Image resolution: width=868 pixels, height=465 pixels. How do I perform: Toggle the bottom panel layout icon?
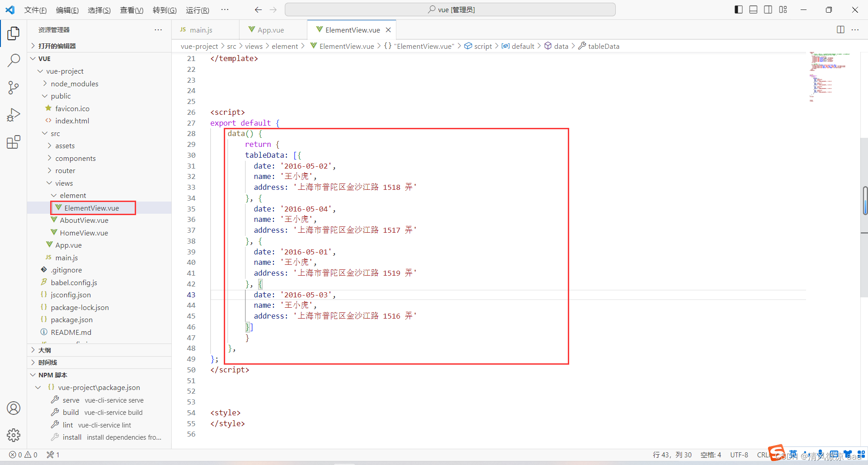click(x=753, y=9)
